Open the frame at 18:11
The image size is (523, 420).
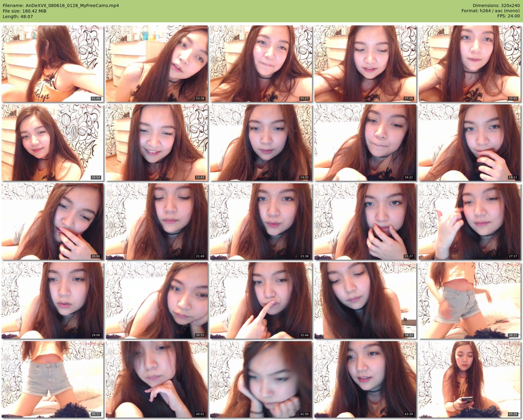pyautogui.click(x=469, y=143)
